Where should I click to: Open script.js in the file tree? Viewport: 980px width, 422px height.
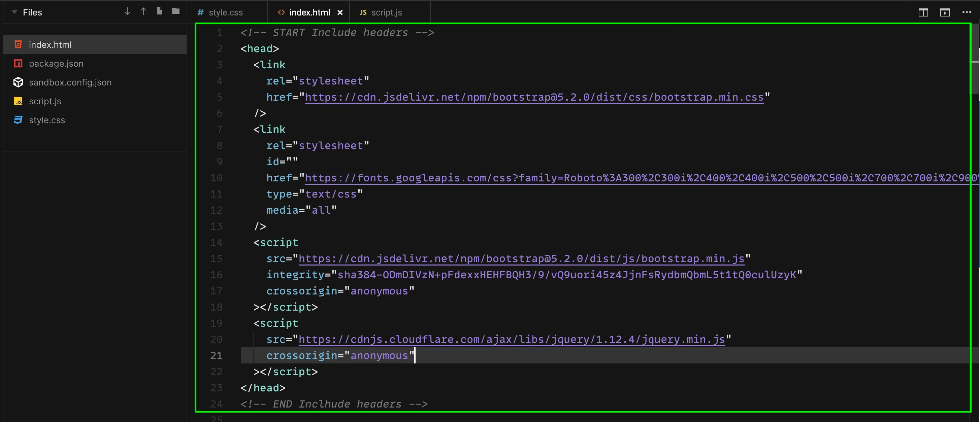(95, 101)
